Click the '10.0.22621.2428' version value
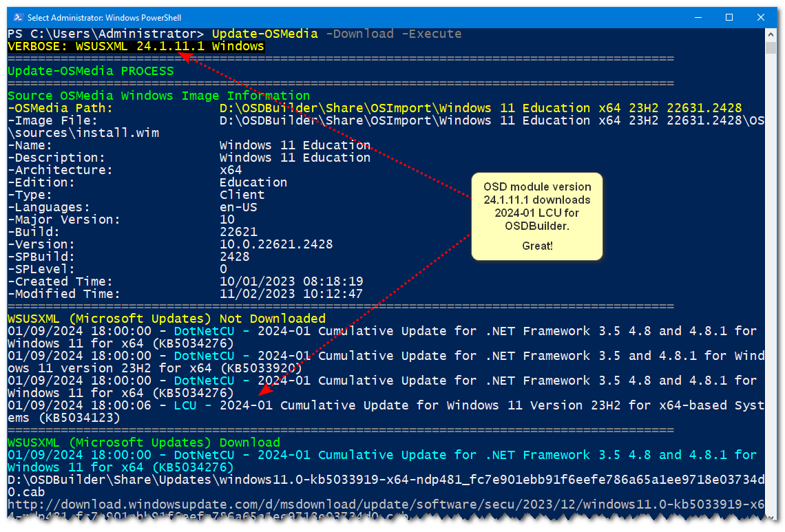This screenshot has height=532, width=785. pyautogui.click(x=276, y=244)
